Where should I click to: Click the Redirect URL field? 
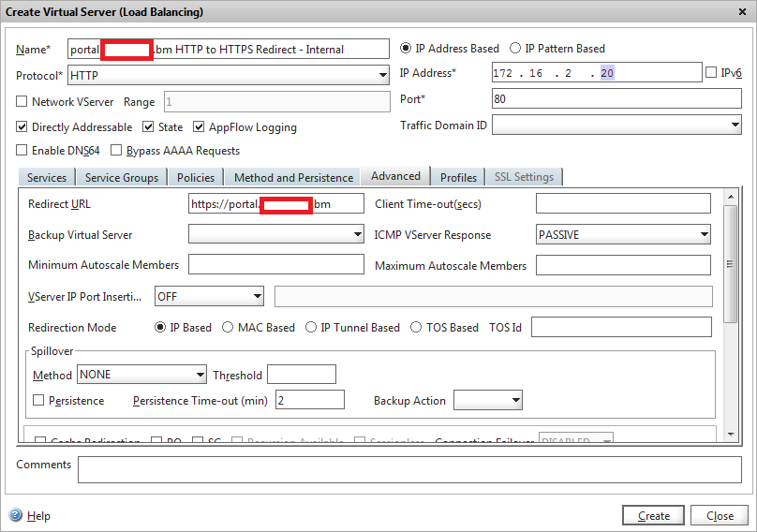(x=276, y=203)
